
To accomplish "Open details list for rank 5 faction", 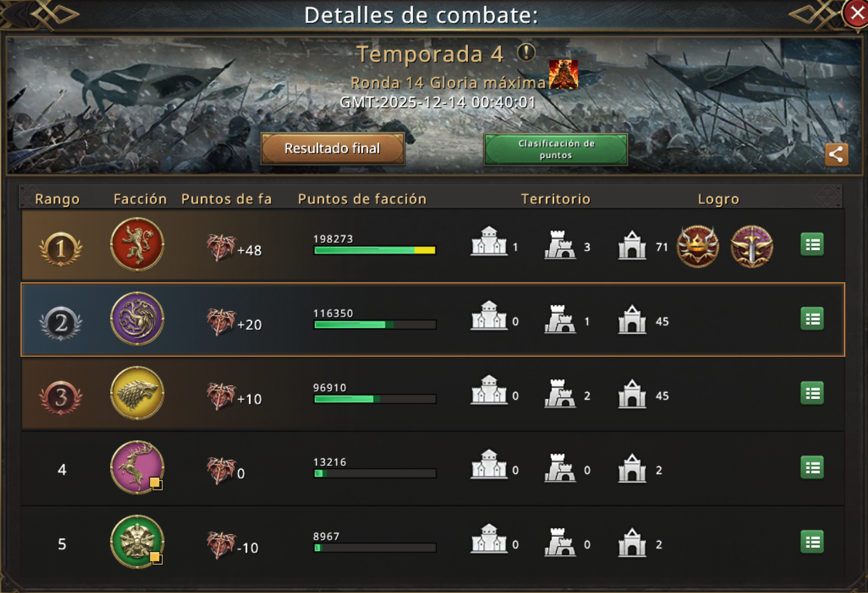I will [x=812, y=542].
